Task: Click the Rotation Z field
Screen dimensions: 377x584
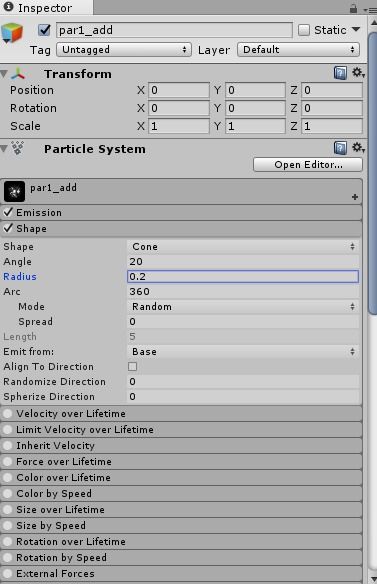Action: point(332,108)
